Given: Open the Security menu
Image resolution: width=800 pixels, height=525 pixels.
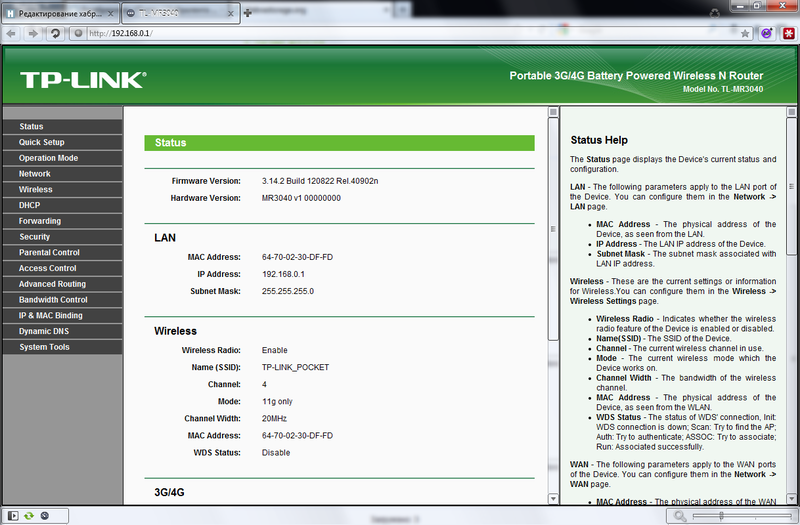Looking at the screenshot, I should point(62,237).
